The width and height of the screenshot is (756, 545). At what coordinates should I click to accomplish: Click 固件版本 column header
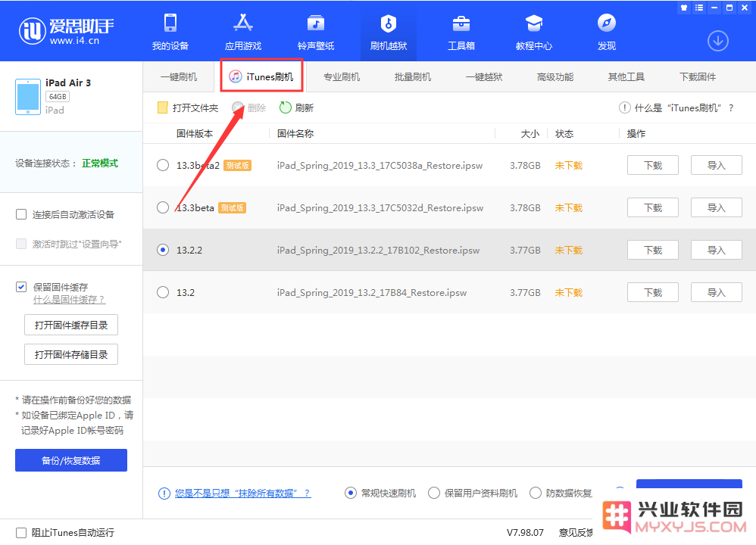click(x=195, y=134)
